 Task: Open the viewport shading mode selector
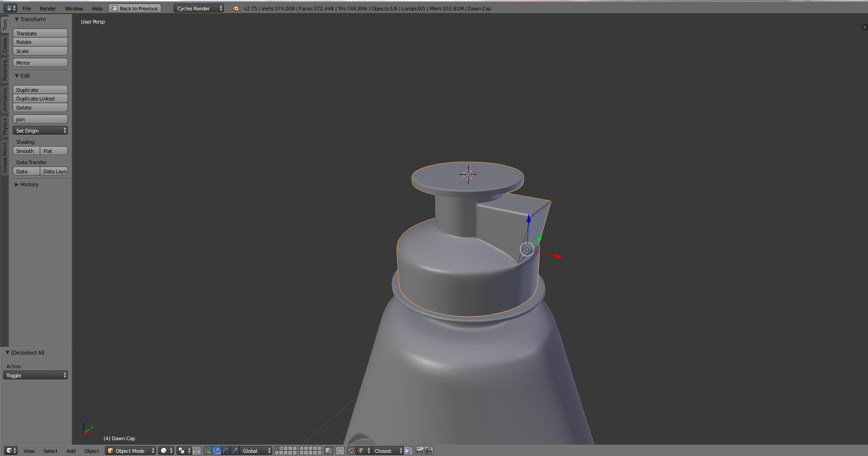(x=166, y=451)
